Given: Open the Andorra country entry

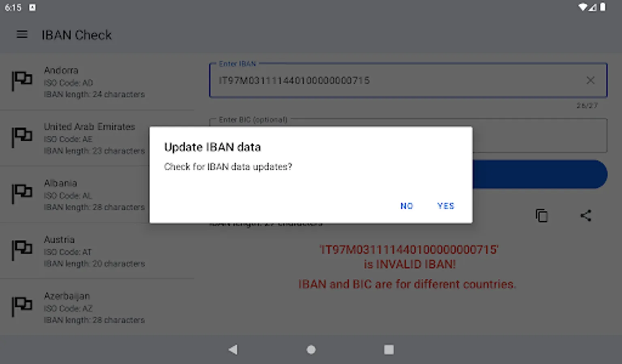Looking at the screenshot, I should click(x=97, y=82).
